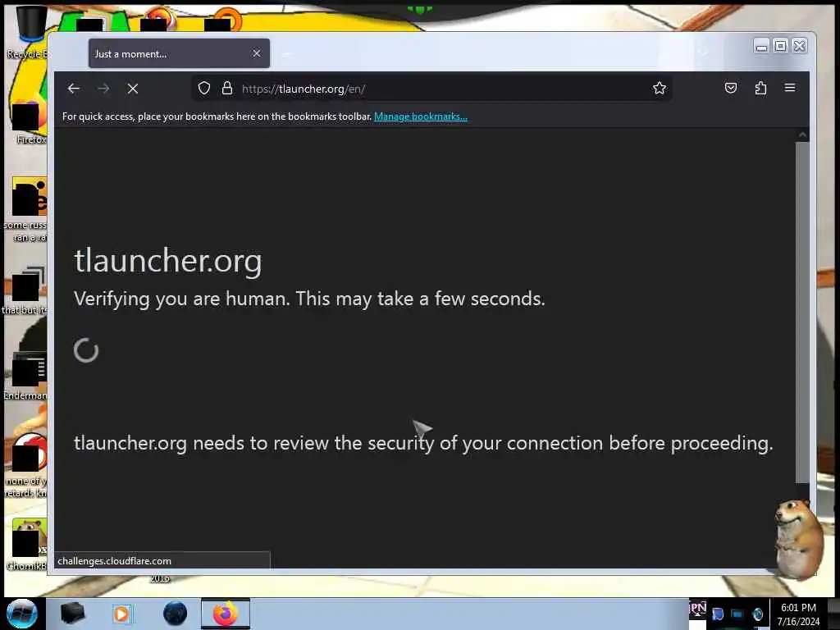This screenshot has width=840, height=630.
Task: View site security via the padlock icon
Action: [x=227, y=88]
